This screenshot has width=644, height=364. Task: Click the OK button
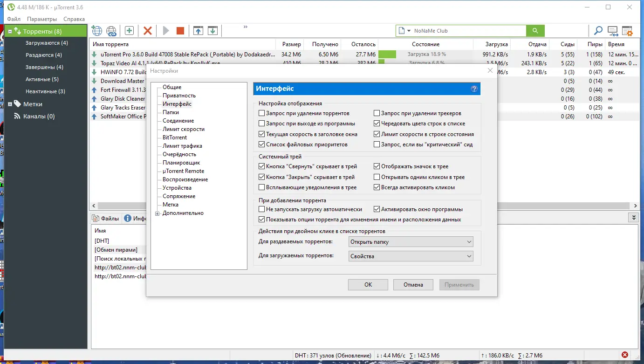pos(368,285)
